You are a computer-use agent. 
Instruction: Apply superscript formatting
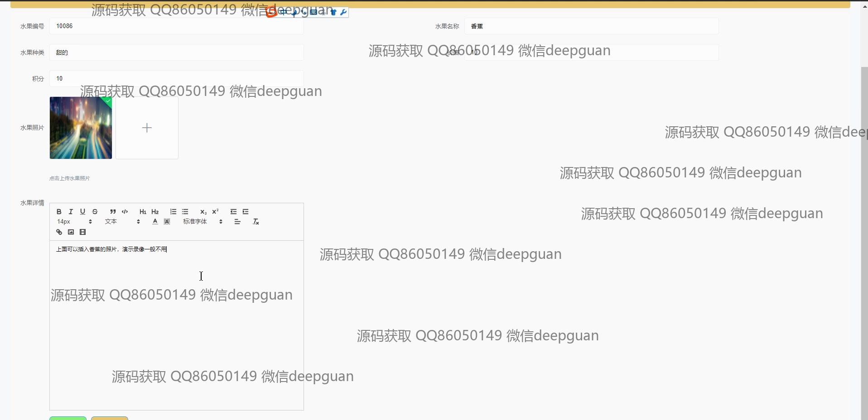[x=215, y=211]
